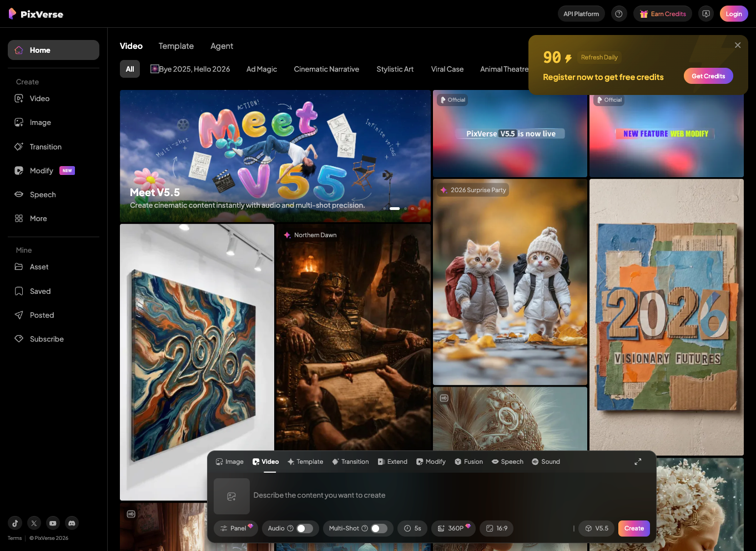
Task: Click the image upload placeholder icon
Action: 231,496
